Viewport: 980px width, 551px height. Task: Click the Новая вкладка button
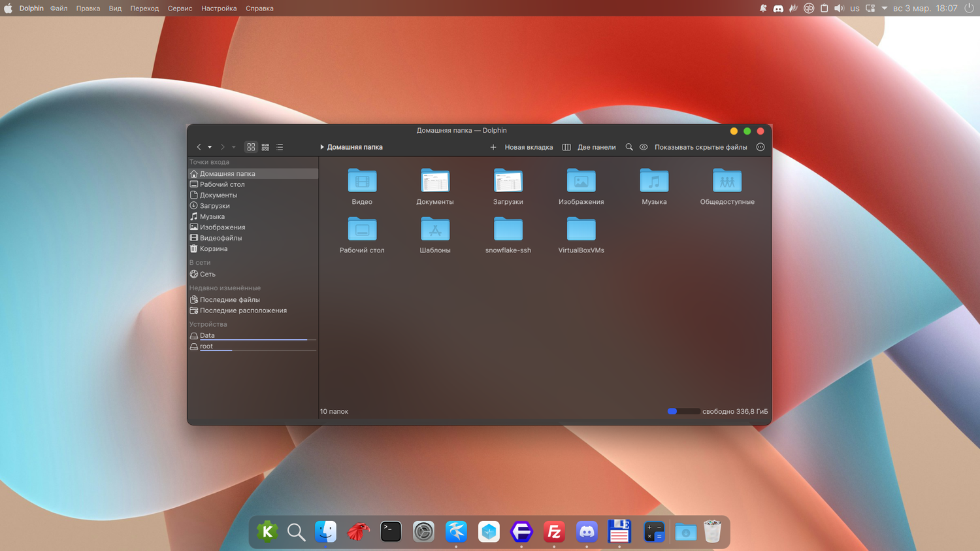pyautogui.click(x=521, y=147)
